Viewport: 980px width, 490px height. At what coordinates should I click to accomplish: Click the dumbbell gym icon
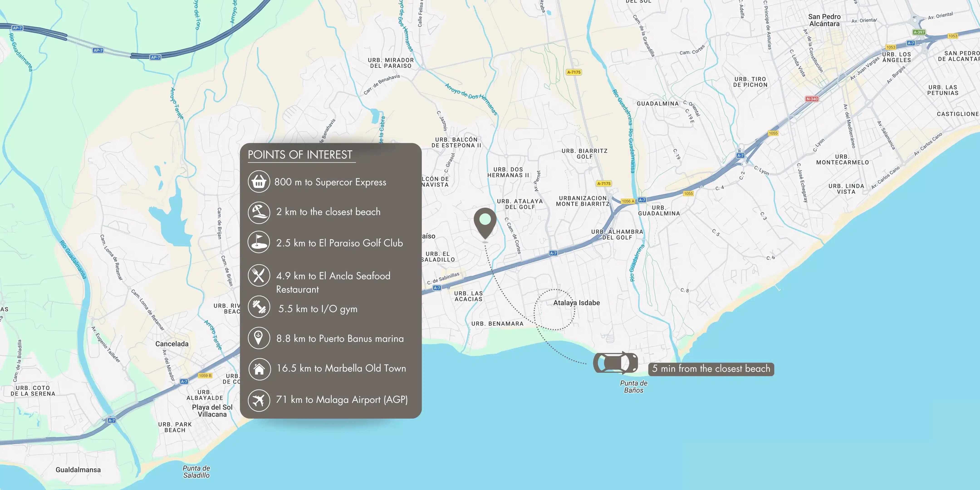[259, 307]
